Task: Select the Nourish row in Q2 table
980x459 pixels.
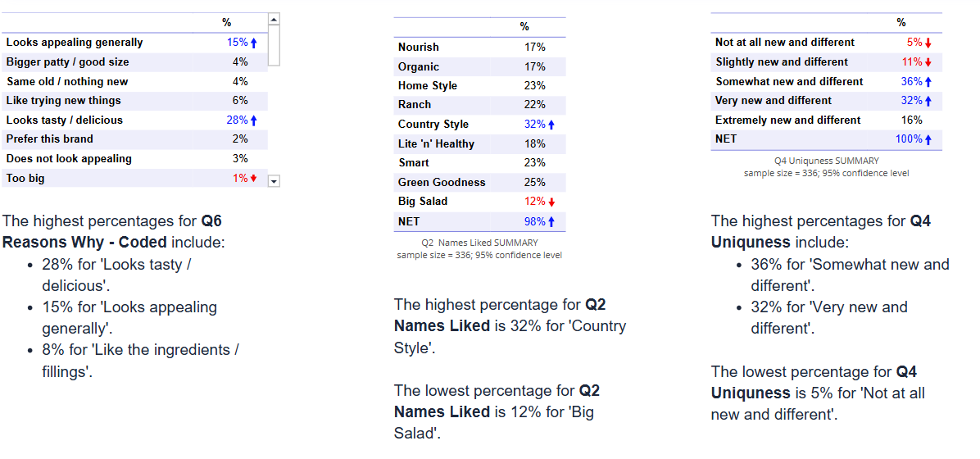Action: (479, 47)
